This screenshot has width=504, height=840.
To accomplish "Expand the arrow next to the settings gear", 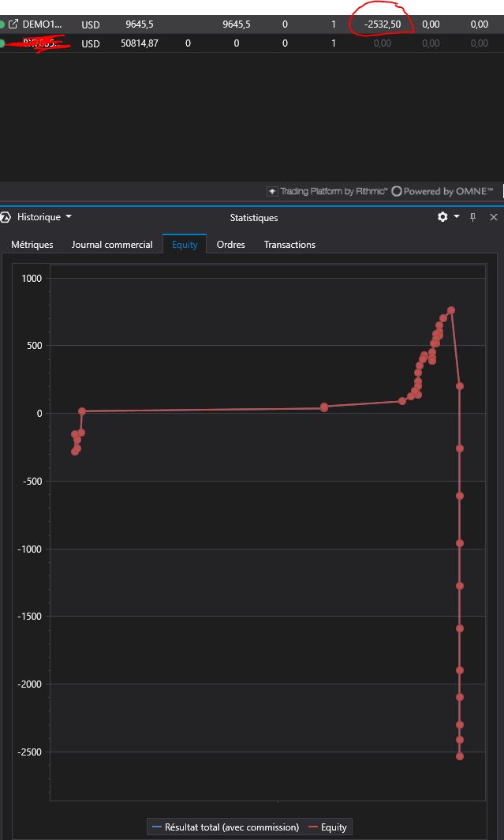I will pyautogui.click(x=457, y=217).
